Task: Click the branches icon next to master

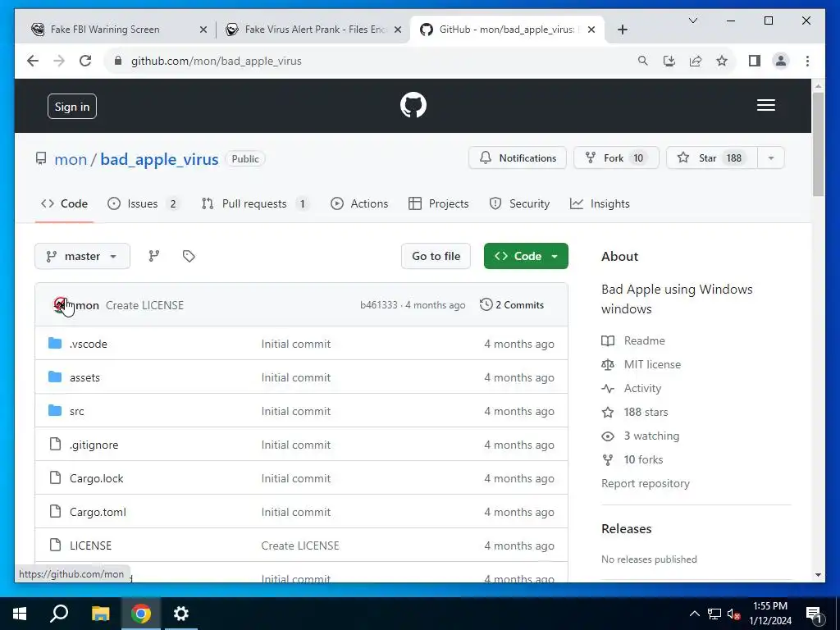Action: 153,256
